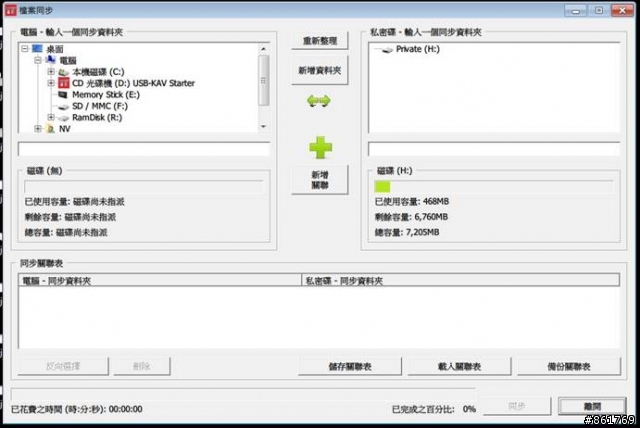Viewport: 640px width, 428px height.
Task: Select the Desktop (桌面) icon in tree
Action: pyautogui.click(x=38, y=49)
